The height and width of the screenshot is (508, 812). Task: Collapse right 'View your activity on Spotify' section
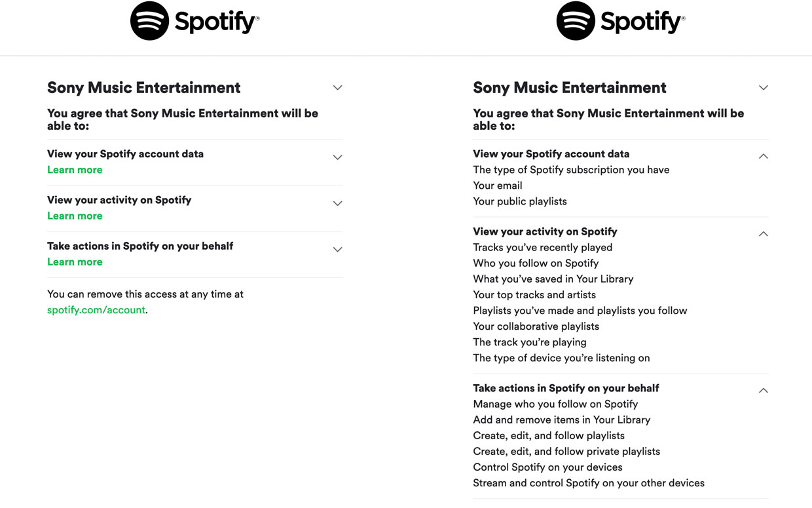coord(763,233)
